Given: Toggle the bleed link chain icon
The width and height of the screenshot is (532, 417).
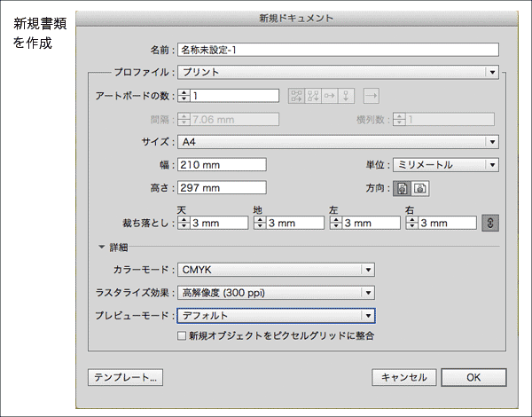Looking at the screenshot, I should 489,223.
